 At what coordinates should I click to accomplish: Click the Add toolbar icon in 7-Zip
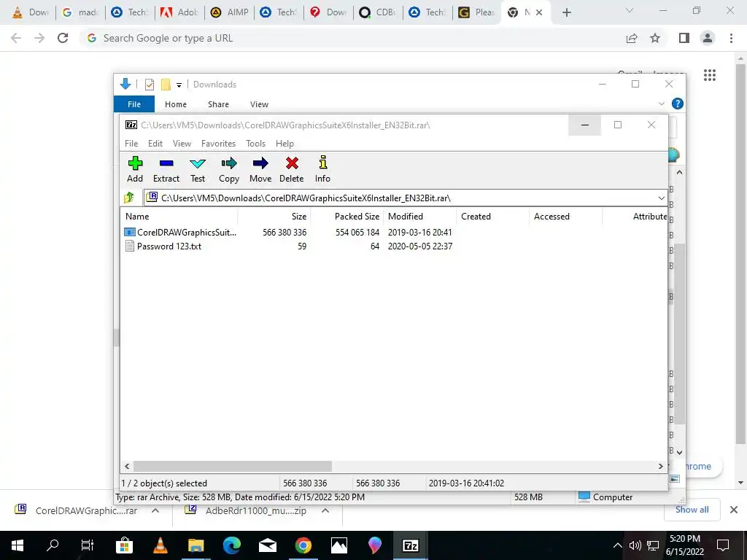tap(135, 169)
